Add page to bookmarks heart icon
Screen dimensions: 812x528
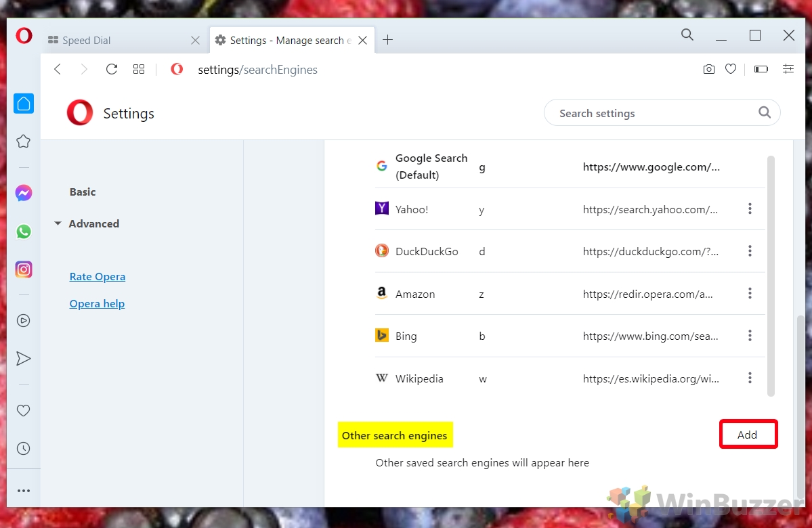click(x=731, y=69)
